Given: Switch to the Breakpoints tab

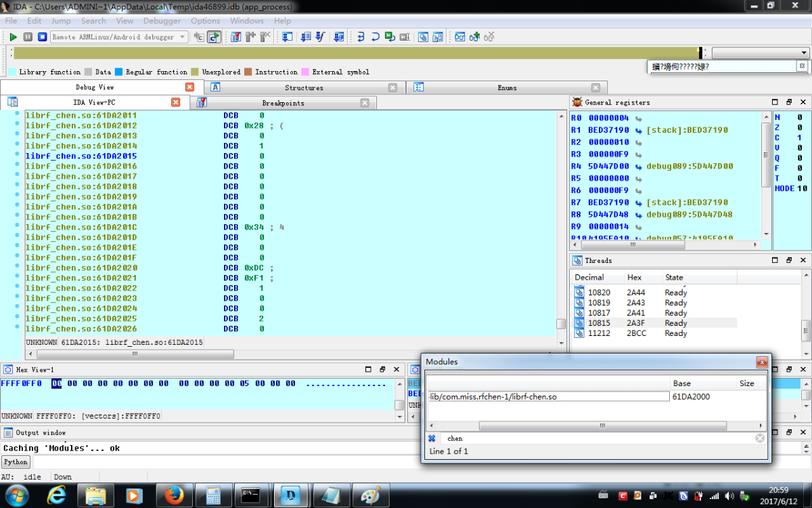Looking at the screenshot, I should [x=283, y=103].
